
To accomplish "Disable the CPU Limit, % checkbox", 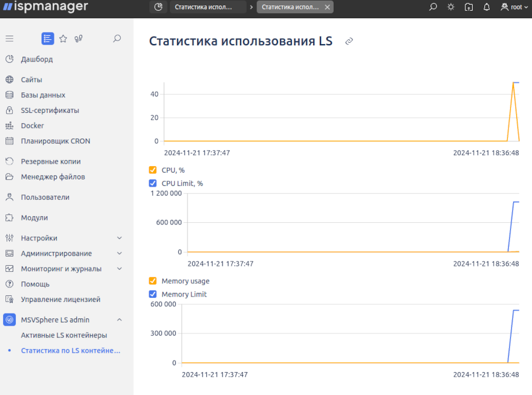I will 152,183.
